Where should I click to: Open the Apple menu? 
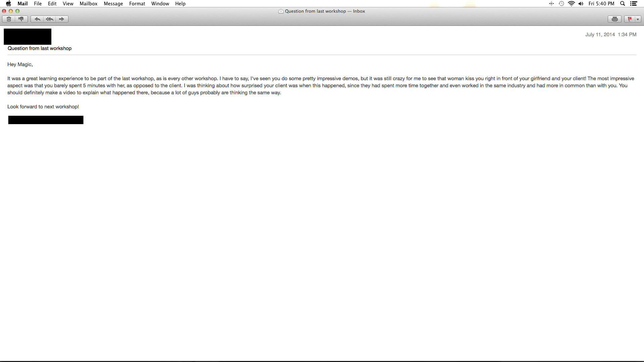[8, 4]
